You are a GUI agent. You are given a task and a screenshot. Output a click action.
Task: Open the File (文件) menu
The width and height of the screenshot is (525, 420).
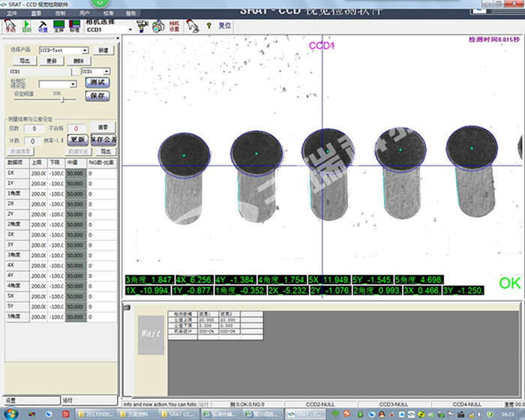(12, 13)
